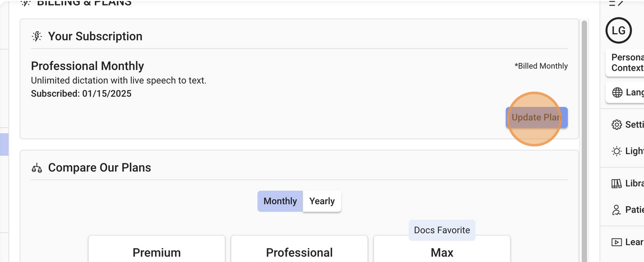Open the Learn video icon

(617, 242)
